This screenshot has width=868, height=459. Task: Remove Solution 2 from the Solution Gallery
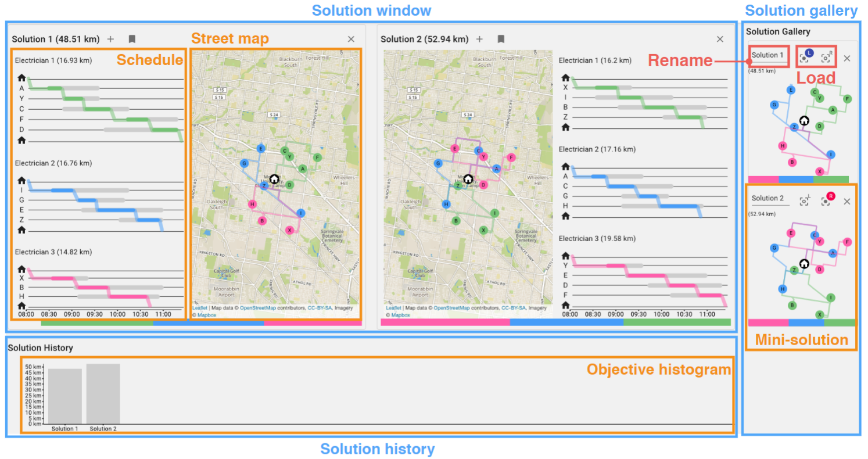(x=847, y=201)
